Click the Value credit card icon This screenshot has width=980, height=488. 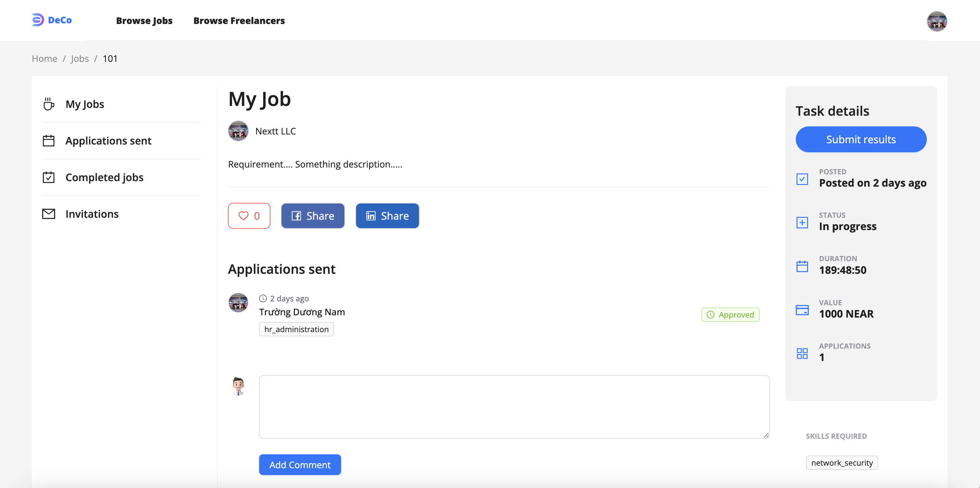(x=802, y=310)
